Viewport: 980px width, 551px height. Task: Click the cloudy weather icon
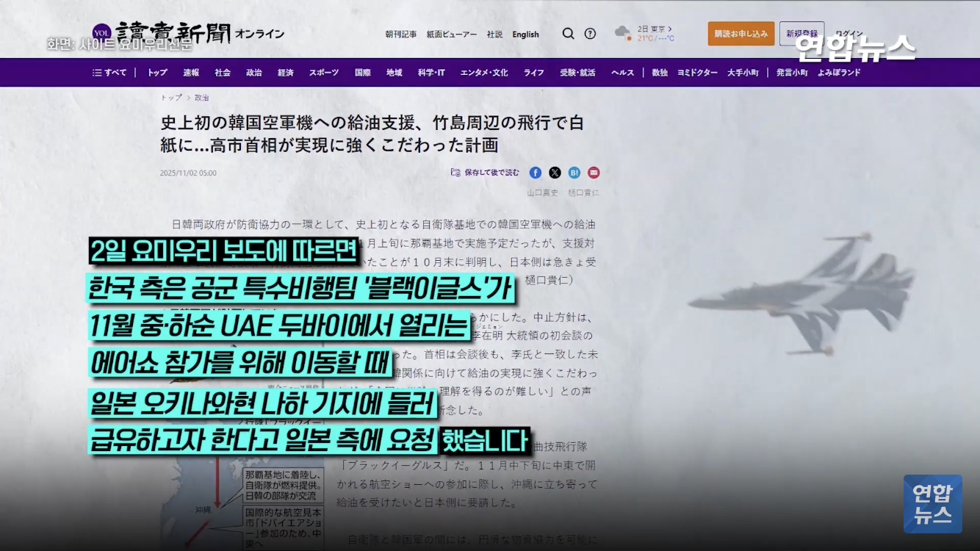[x=622, y=32]
